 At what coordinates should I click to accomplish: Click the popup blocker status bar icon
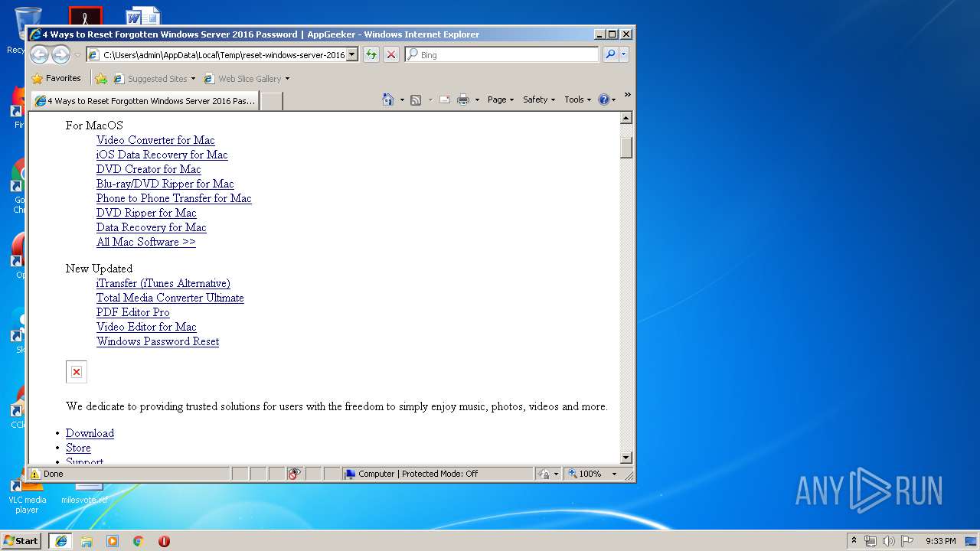295,474
